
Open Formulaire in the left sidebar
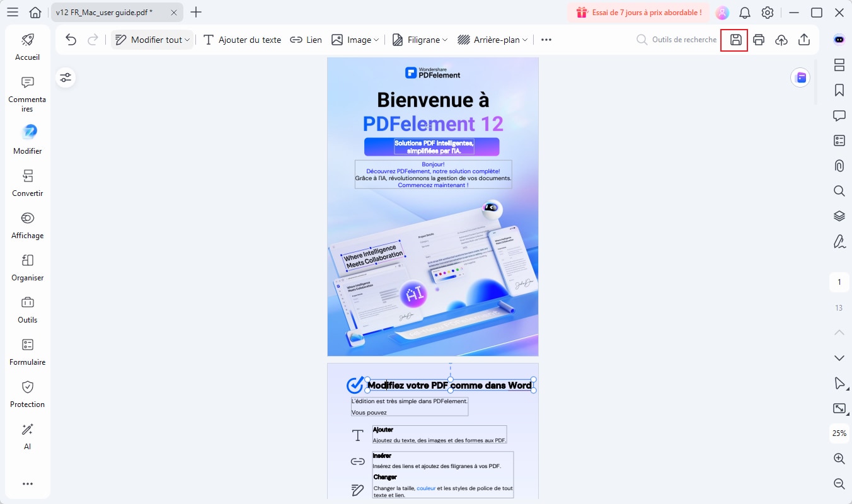click(27, 352)
